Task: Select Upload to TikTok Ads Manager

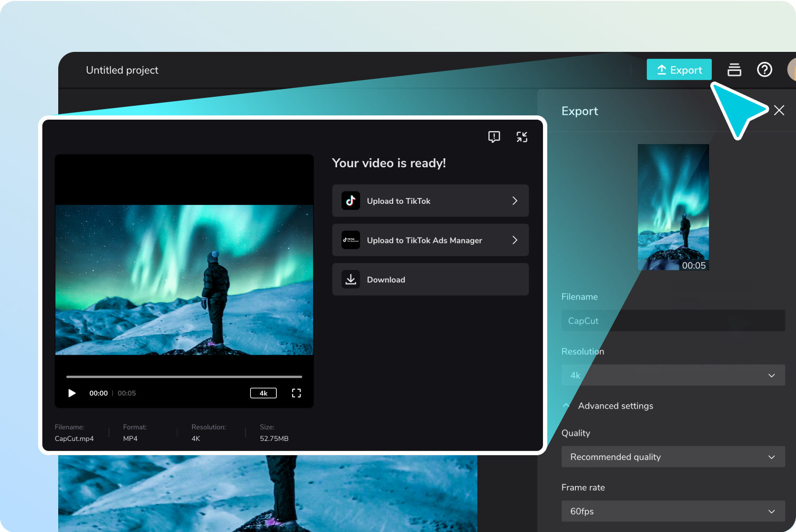Action: 430,240
